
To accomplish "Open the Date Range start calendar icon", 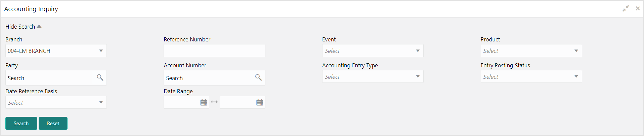I will coord(204,102).
